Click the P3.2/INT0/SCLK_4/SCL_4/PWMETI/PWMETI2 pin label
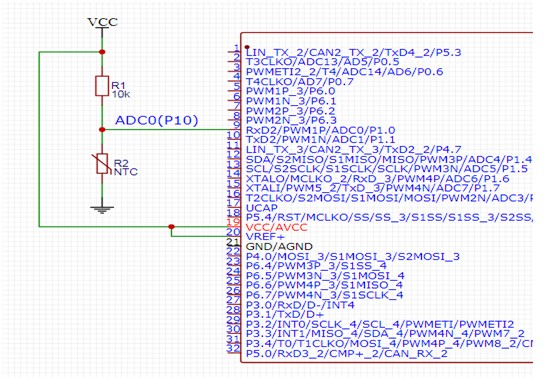556x379 pixels. [380, 324]
